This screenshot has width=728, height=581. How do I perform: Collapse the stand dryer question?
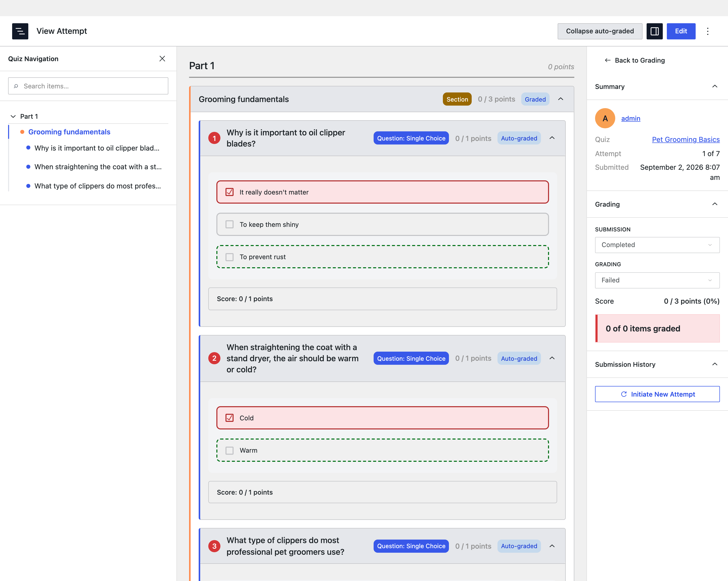[x=552, y=358]
